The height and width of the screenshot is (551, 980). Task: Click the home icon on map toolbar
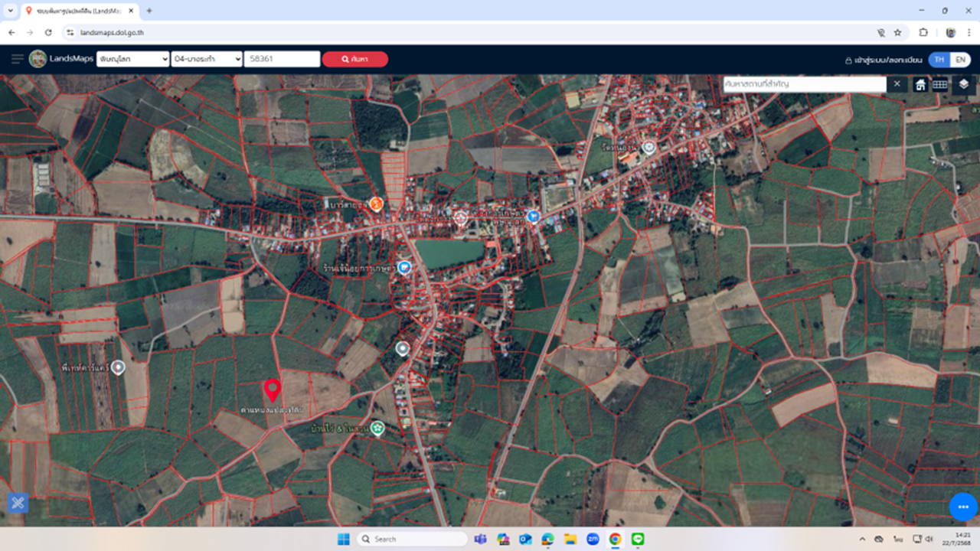(x=920, y=84)
